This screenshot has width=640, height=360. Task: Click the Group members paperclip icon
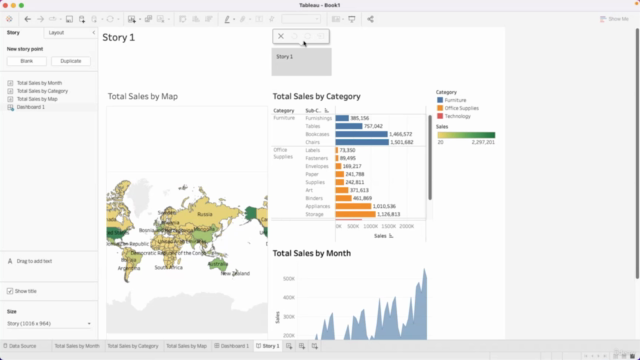[x=243, y=19]
